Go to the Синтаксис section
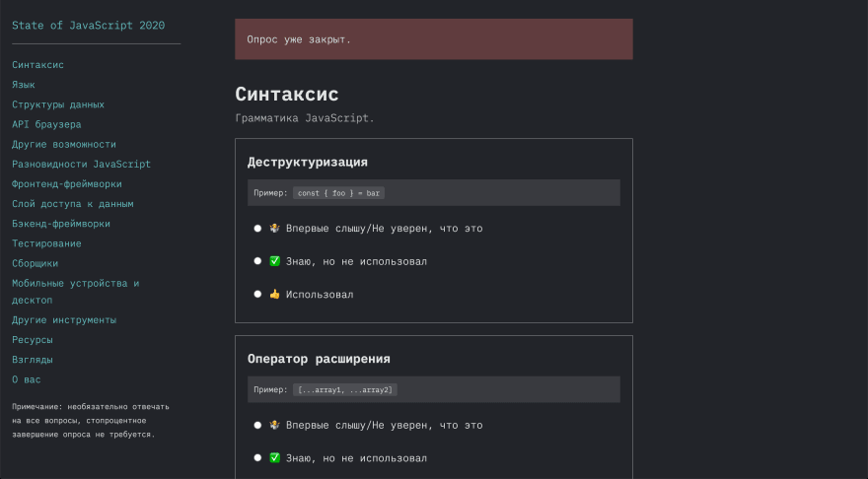 point(37,65)
